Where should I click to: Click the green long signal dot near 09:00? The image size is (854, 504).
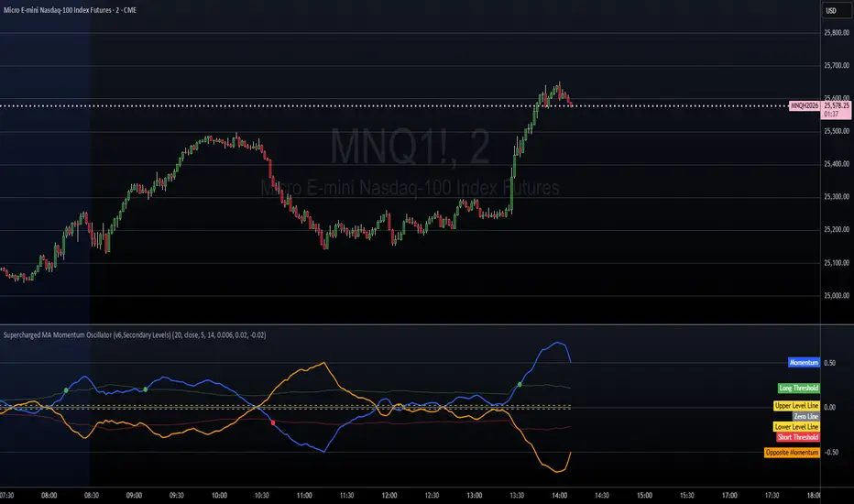pos(146,389)
